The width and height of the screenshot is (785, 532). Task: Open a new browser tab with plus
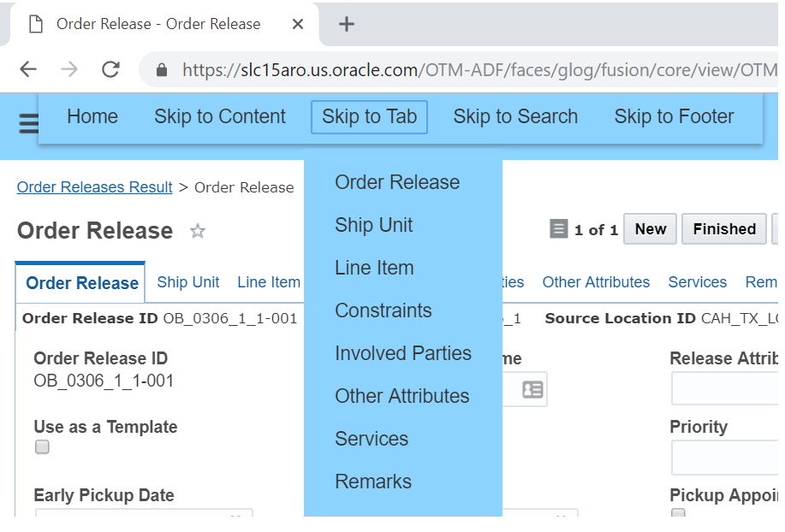(x=346, y=24)
